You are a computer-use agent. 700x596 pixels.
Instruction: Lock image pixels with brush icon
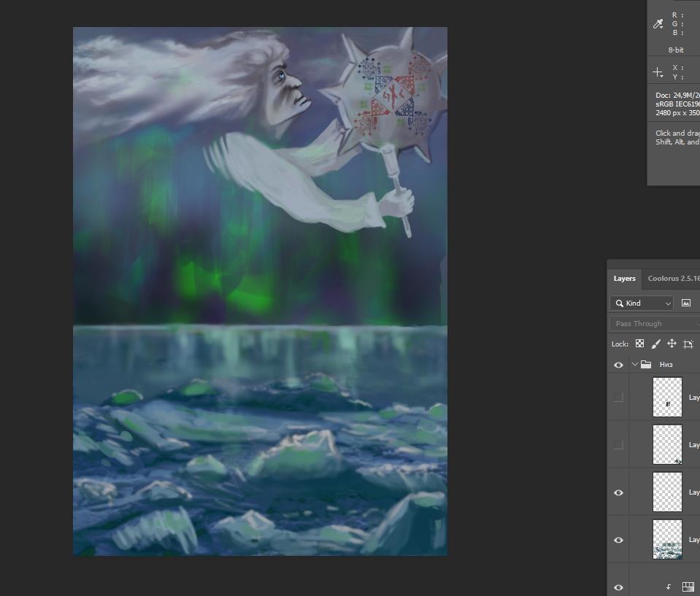coord(655,344)
